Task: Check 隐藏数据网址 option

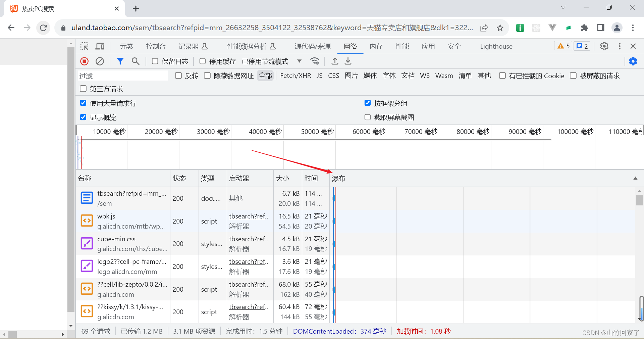Action: coord(207,76)
